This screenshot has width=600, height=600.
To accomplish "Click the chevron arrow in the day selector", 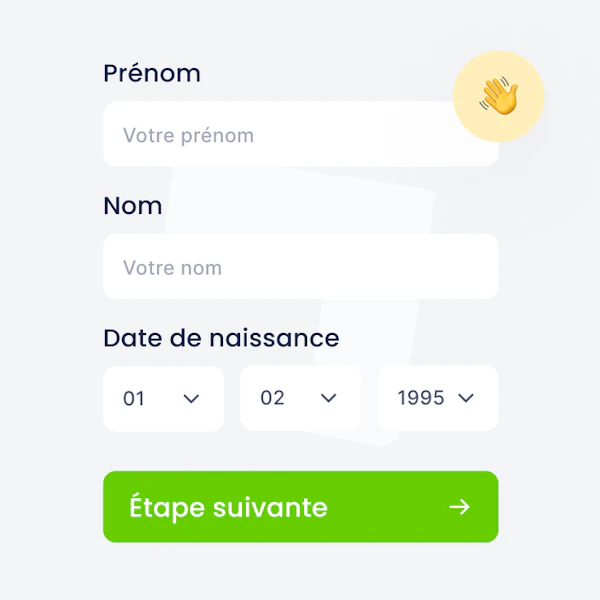I will 191,399.
